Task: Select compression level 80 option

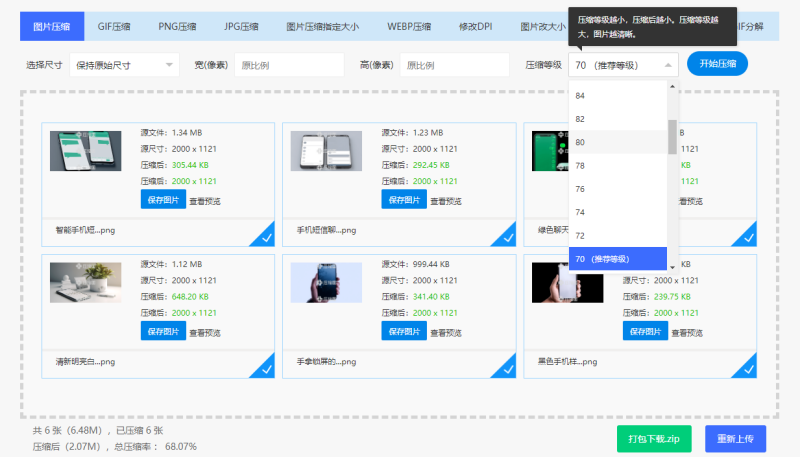Action: [618, 142]
